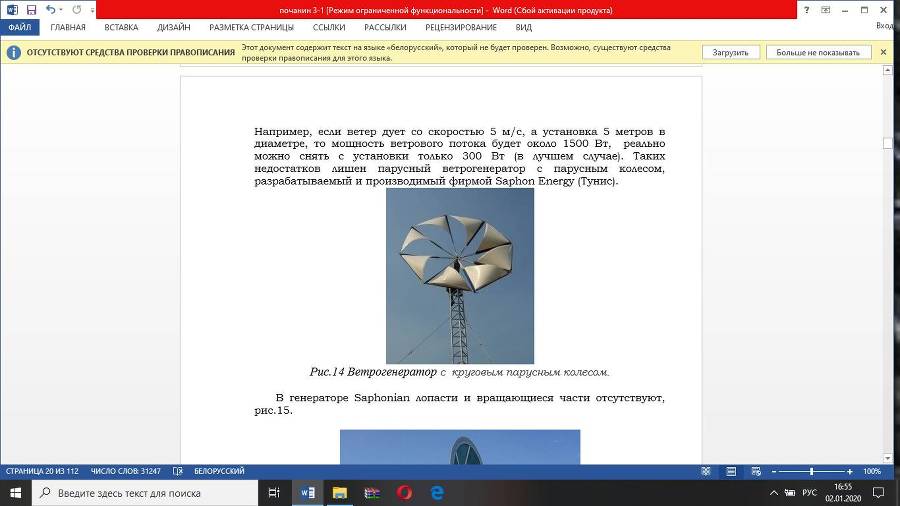
Task: Click Word icon in taskbar
Action: click(307, 493)
